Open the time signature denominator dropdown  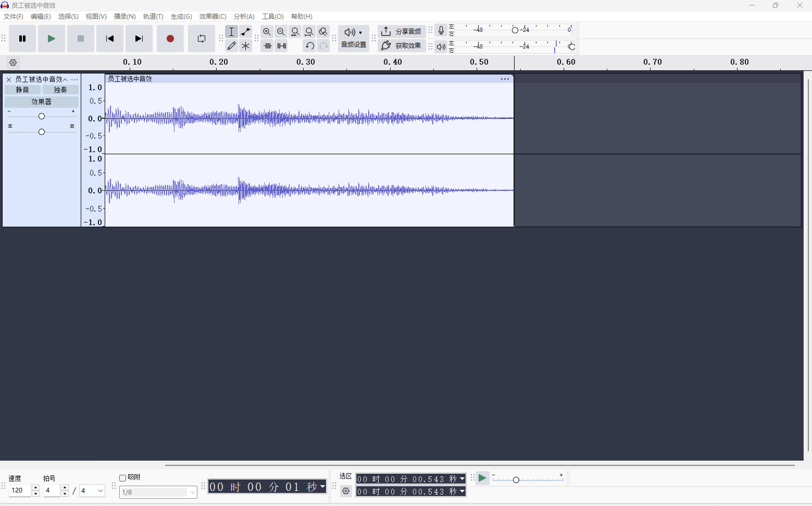pyautogui.click(x=92, y=491)
